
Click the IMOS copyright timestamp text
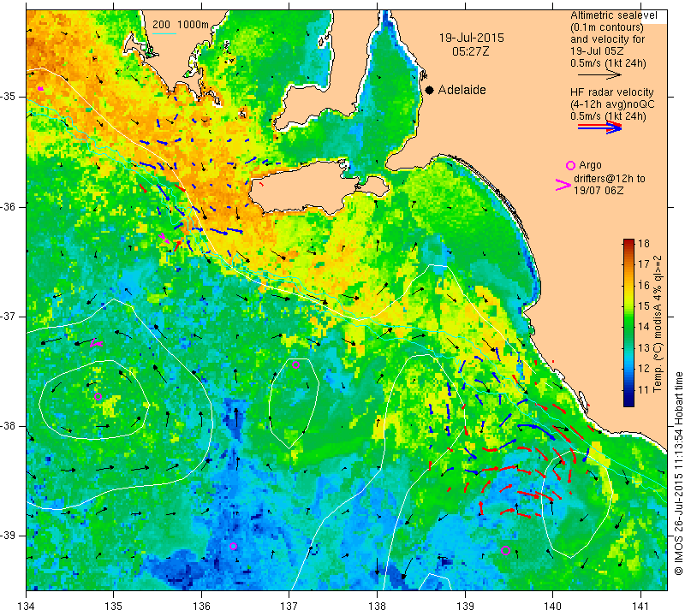[x=678, y=473]
